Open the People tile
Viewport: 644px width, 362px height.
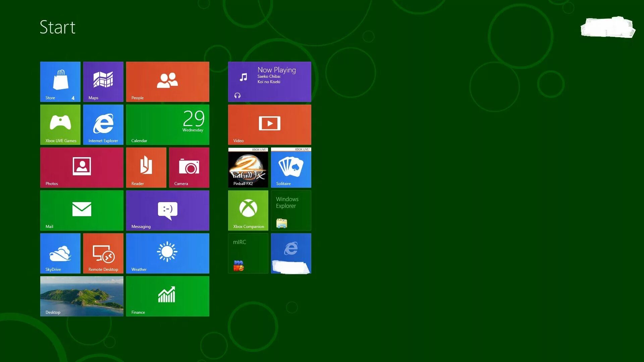coord(168,81)
